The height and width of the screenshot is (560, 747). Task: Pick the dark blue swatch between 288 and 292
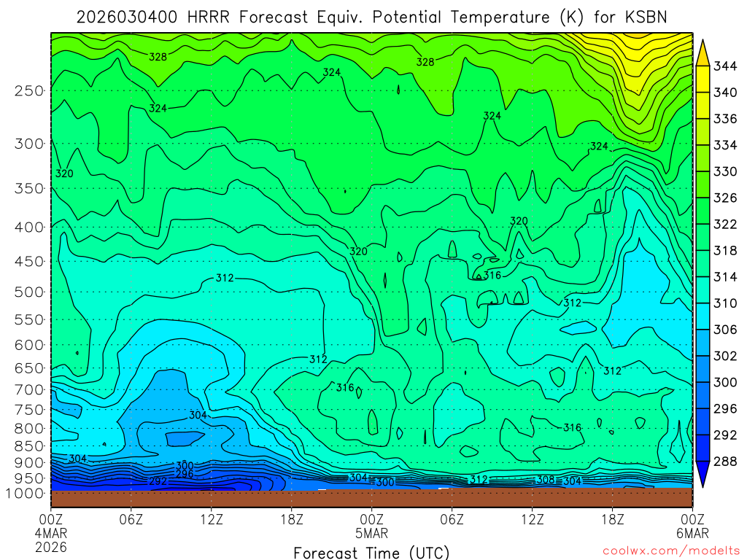point(703,448)
